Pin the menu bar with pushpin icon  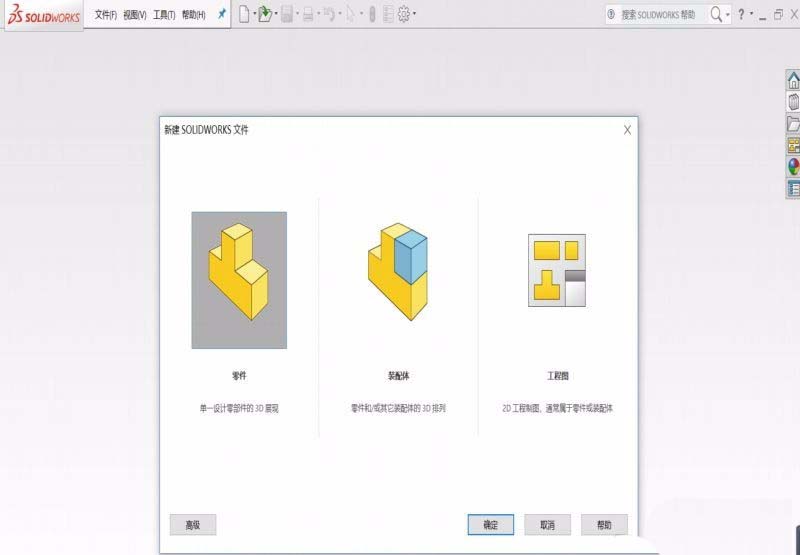pyautogui.click(x=221, y=14)
